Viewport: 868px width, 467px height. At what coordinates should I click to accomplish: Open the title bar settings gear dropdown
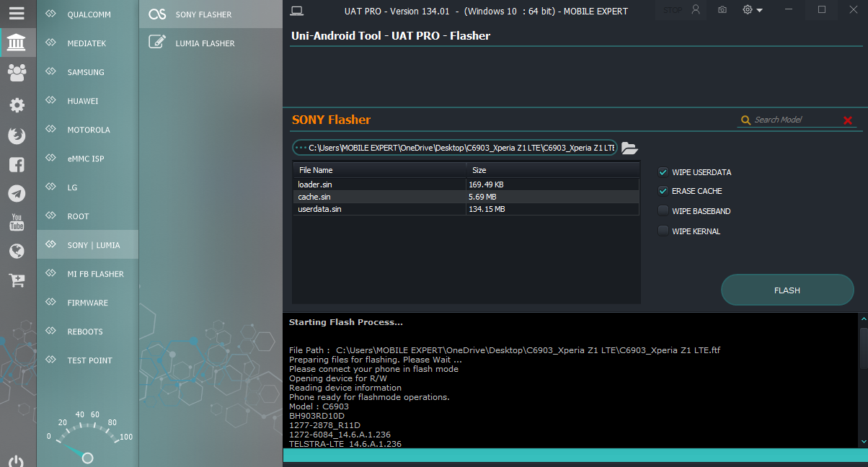click(x=753, y=10)
